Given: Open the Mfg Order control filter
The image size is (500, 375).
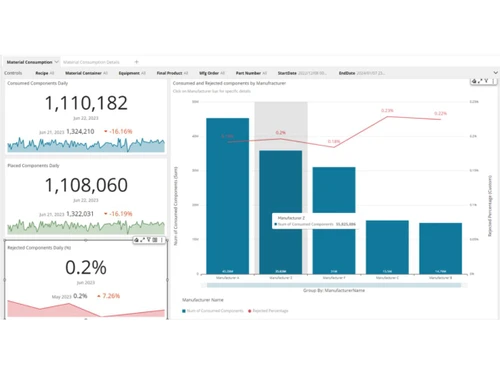Looking at the screenshot, I should [212, 73].
